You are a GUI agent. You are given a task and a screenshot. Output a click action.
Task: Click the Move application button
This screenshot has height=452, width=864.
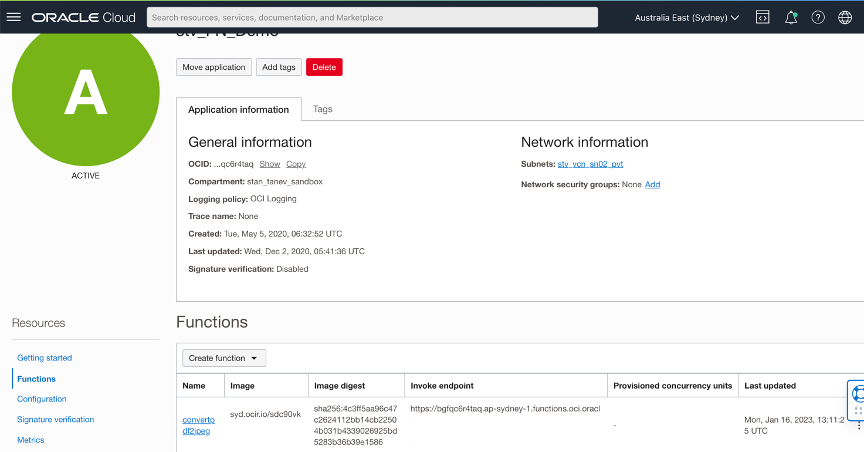(214, 67)
